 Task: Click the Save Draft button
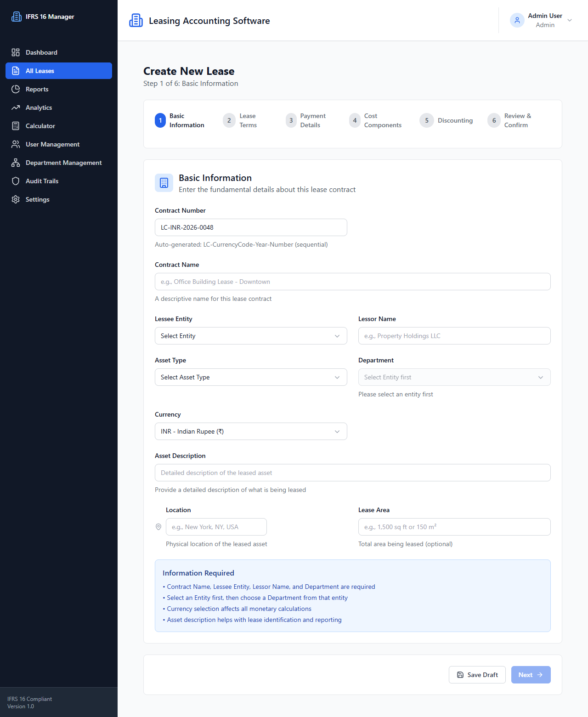477,675
